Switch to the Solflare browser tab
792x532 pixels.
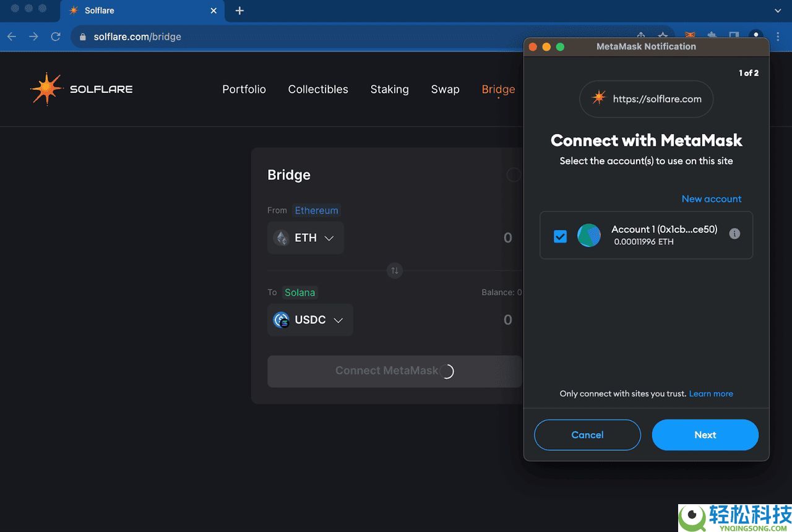tap(142, 11)
